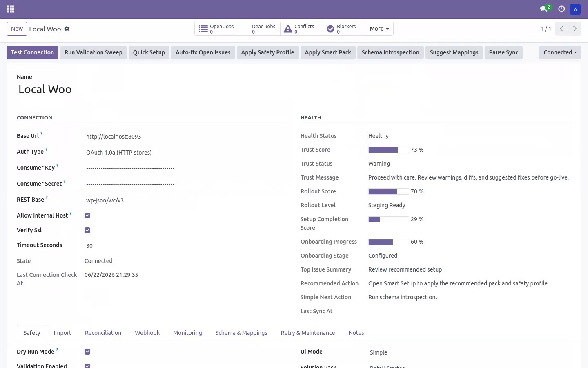This screenshot has height=368, width=588.
Task: Click the Pause Sync button
Action: pos(503,52)
